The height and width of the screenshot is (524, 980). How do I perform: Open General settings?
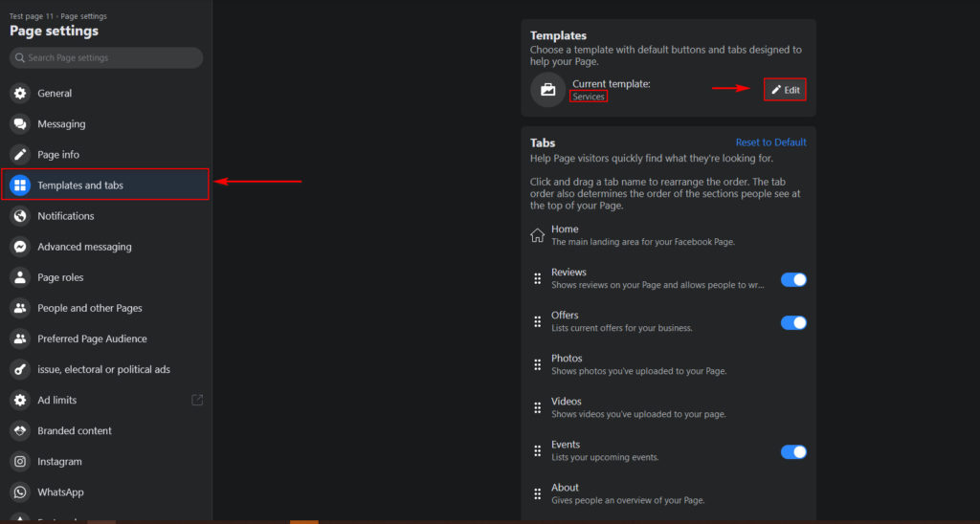tap(105, 93)
